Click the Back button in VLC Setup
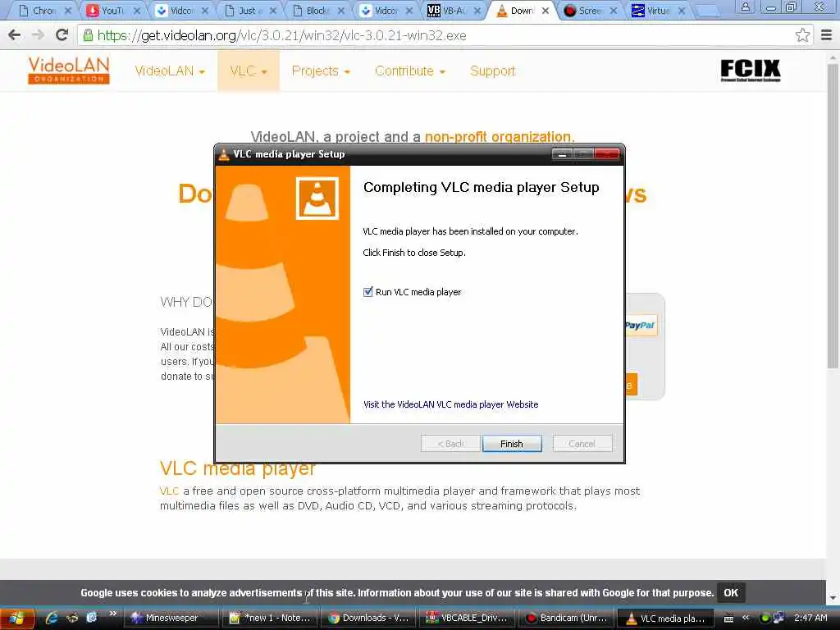840x630 pixels. coord(450,444)
